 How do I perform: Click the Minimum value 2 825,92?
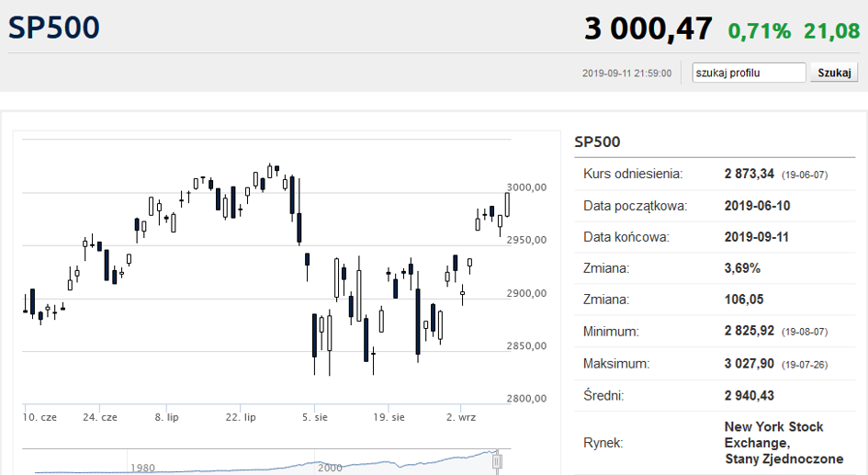click(749, 331)
